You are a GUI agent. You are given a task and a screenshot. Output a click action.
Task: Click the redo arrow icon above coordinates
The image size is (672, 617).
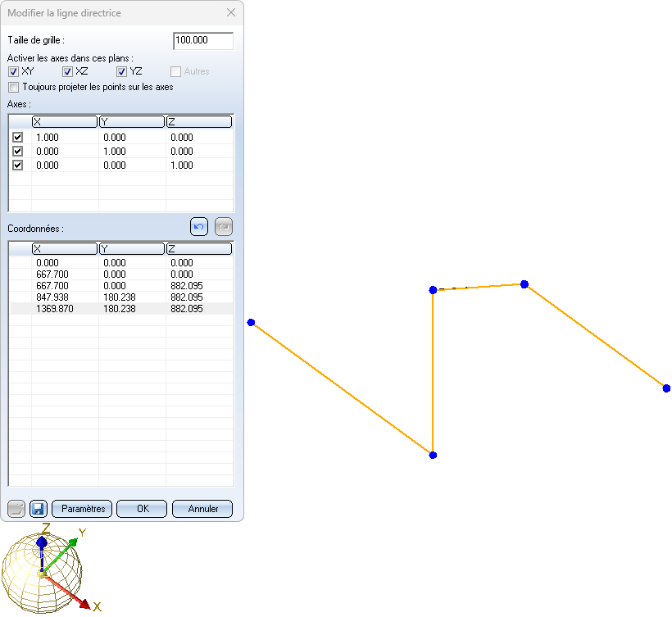(224, 227)
